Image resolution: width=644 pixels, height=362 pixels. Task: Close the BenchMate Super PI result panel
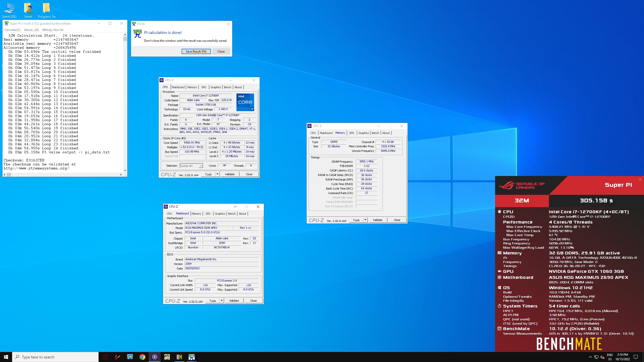(640, 179)
